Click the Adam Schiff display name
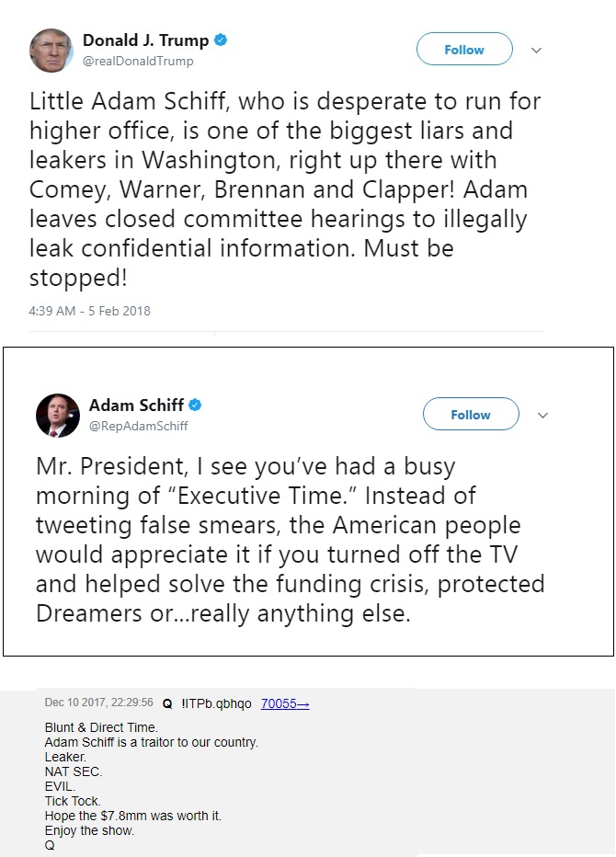The height and width of the screenshot is (857, 616). (x=136, y=406)
